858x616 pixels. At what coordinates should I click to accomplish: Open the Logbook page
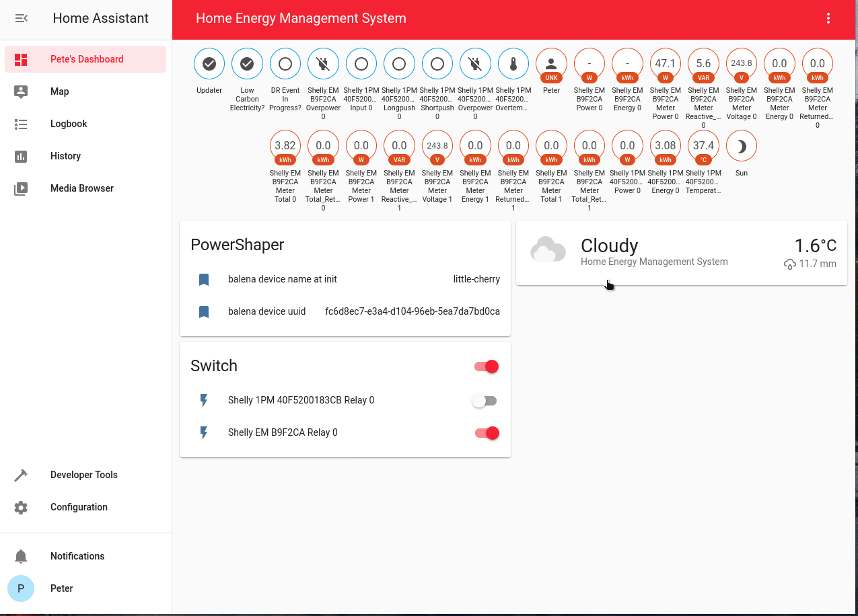coord(85,124)
